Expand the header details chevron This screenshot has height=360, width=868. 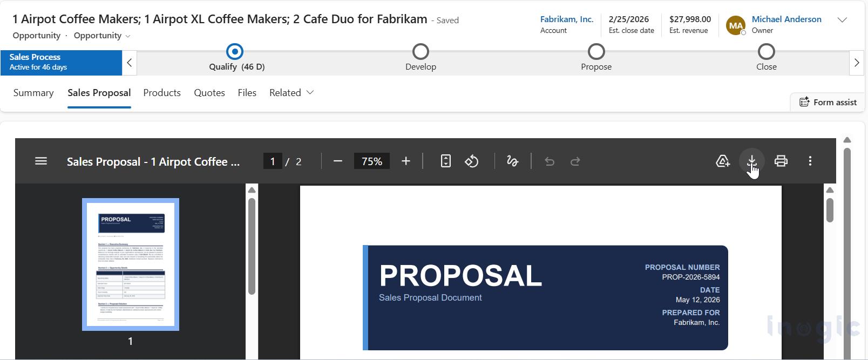842,20
